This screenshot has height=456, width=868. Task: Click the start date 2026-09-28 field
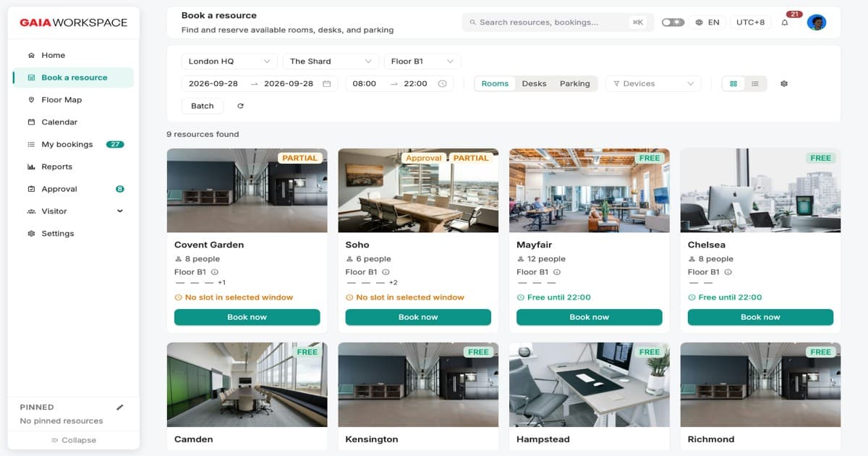click(x=213, y=84)
